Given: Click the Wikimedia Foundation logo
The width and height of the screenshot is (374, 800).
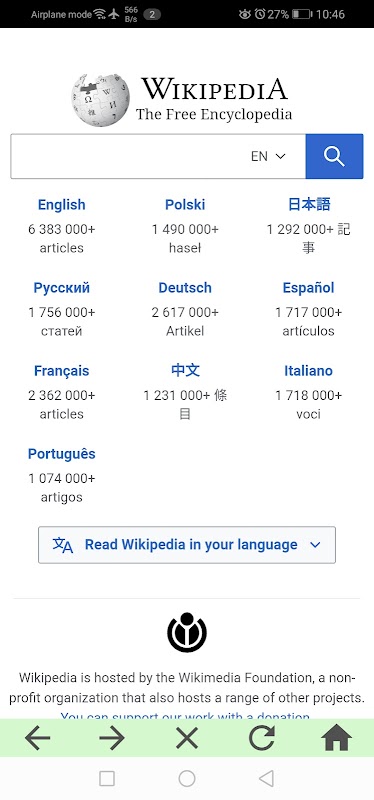Looking at the screenshot, I should [x=187, y=632].
